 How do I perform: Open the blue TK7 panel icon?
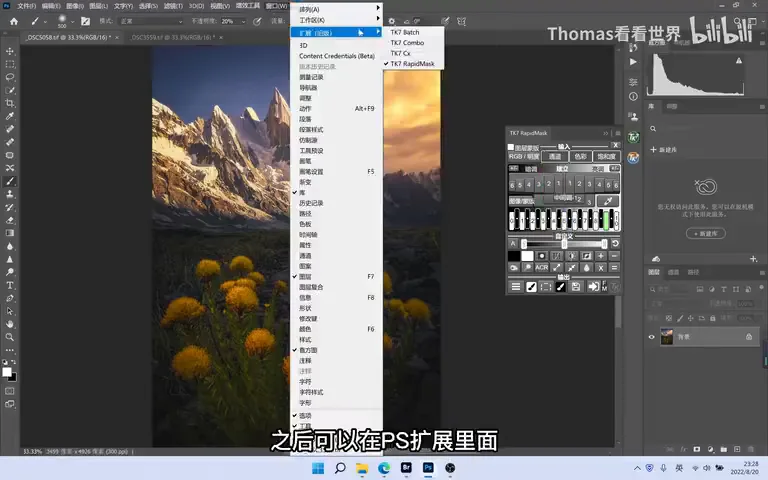point(633,158)
